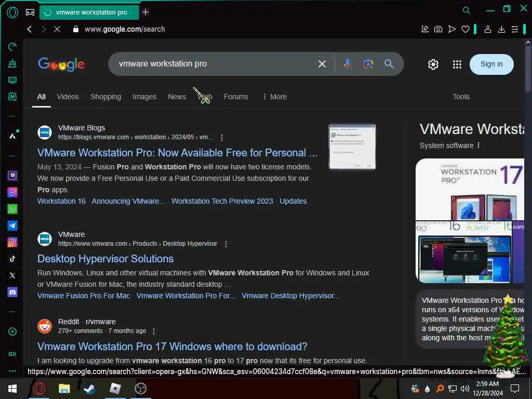Viewport: 532px width, 399px height.
Task: Open Steam from the taskbar
Action: tap(89, 389)
